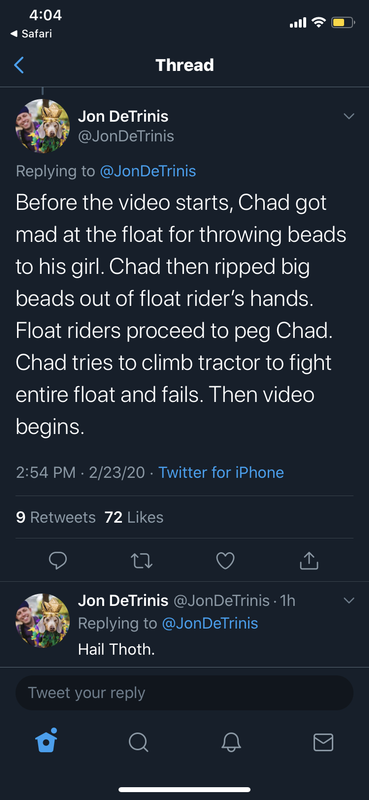Open Notifications bell tab
The height and width of the screenshot is (800, 369).
tap(231, 742)
